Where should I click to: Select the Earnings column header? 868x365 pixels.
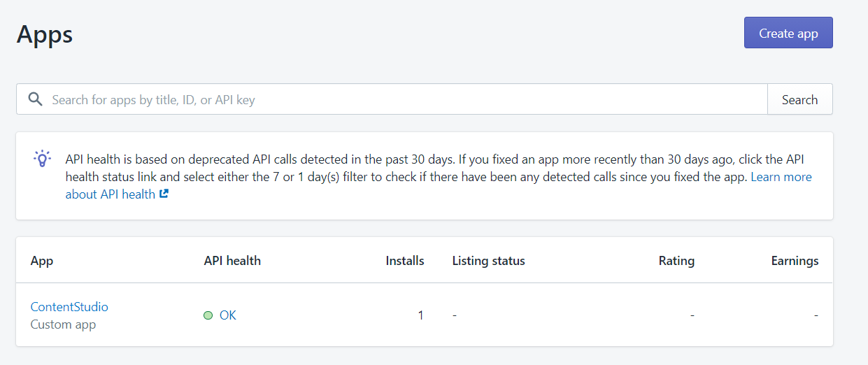(795, 261)
